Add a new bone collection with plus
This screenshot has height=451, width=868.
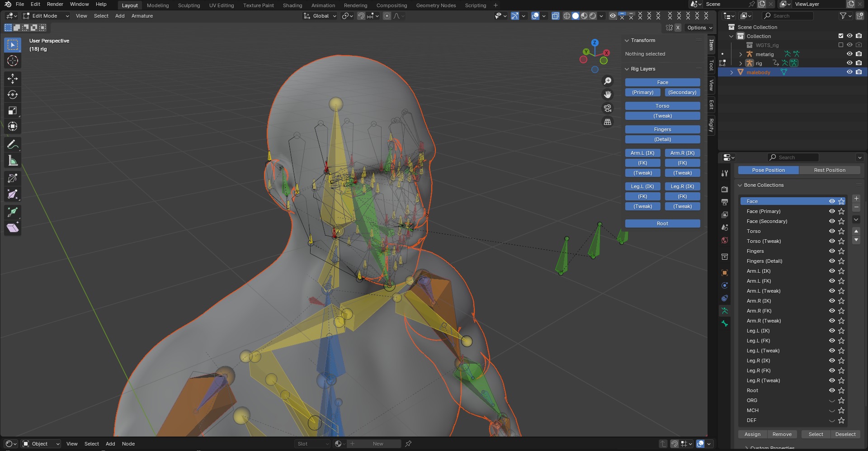pos(856,199)
